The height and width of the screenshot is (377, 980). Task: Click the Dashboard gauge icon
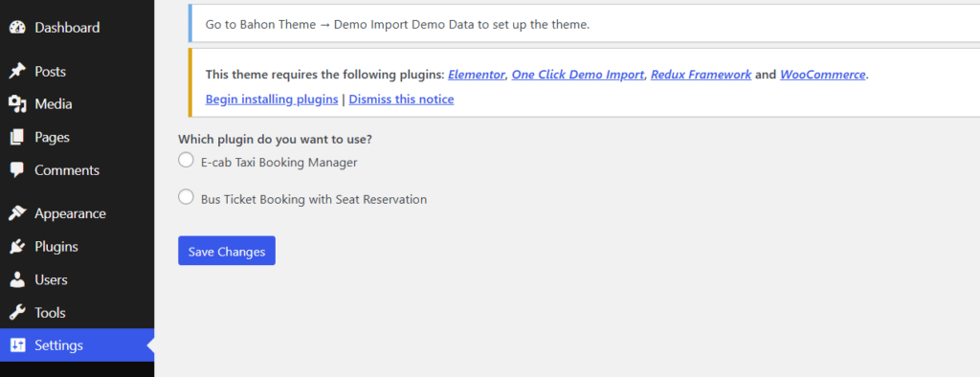(17, 28)
